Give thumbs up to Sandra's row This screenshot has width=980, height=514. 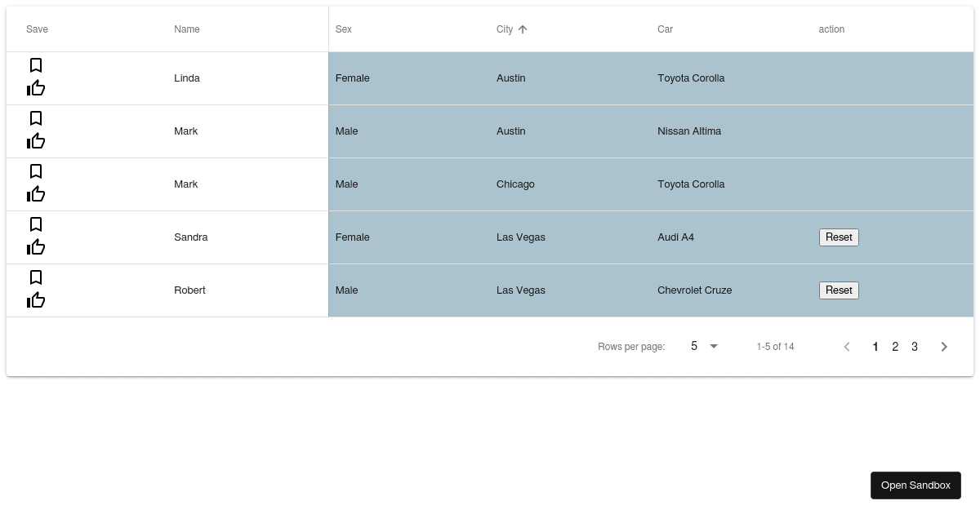(x=36, y=248)
